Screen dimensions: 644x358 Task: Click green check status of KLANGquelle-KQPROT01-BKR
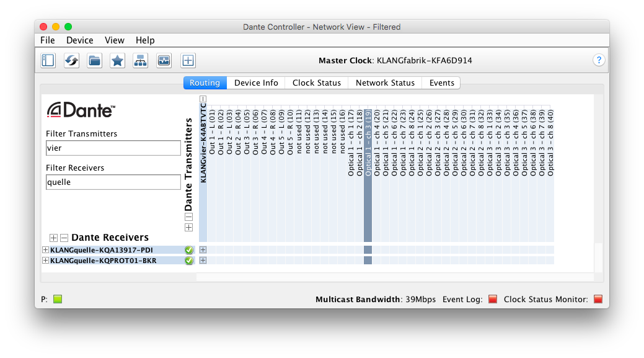point(189,261)
